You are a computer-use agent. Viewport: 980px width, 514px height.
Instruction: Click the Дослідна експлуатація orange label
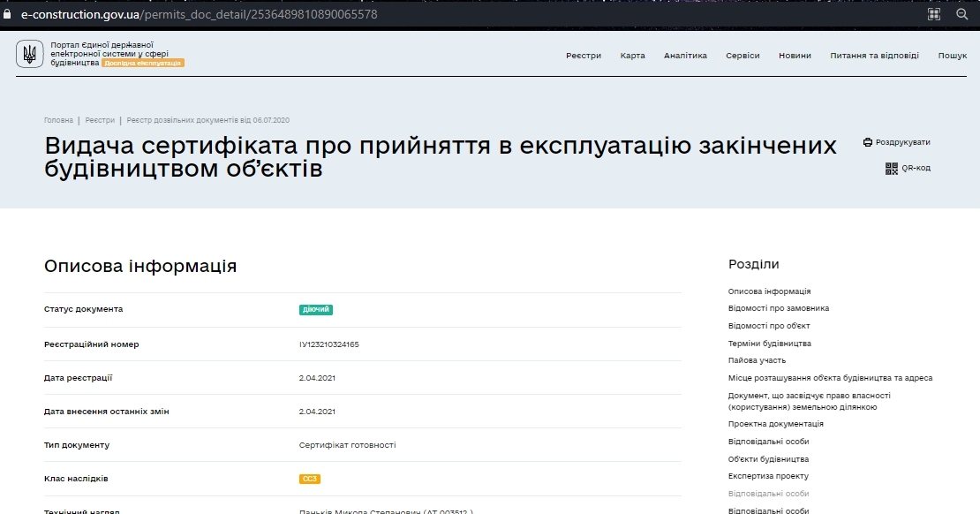[142, 64]
